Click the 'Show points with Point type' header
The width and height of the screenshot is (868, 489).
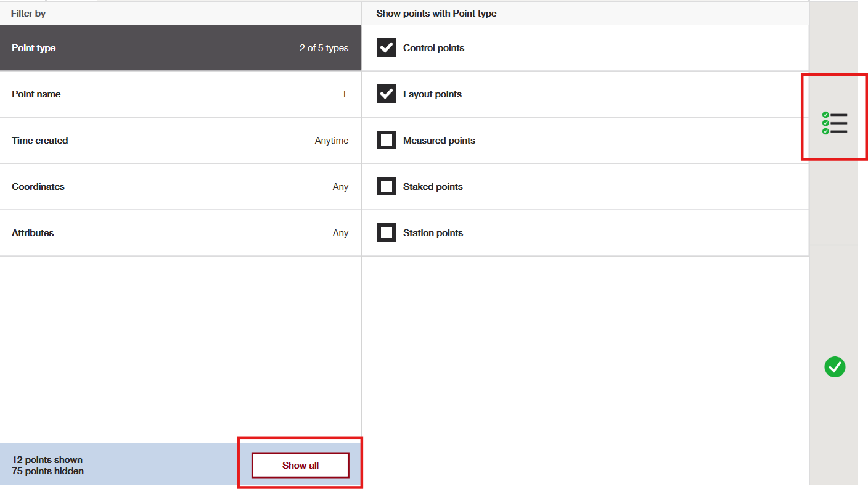tap(436, 14)
